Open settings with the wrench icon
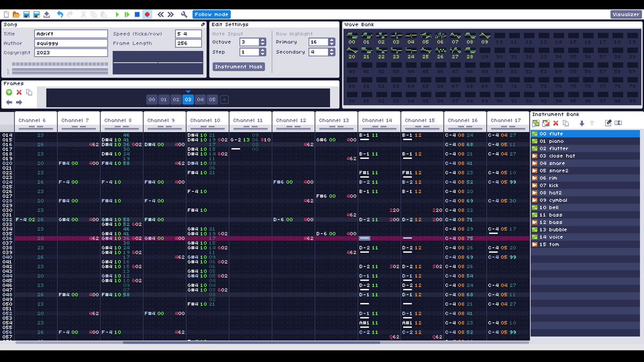Viewport: 644px width, 362px height. [184, 14]
